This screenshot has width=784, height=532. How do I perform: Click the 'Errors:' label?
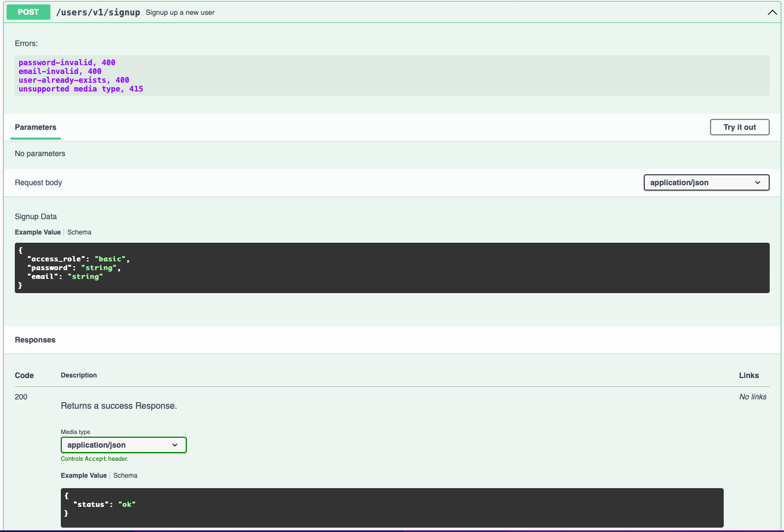pos(26,43)
